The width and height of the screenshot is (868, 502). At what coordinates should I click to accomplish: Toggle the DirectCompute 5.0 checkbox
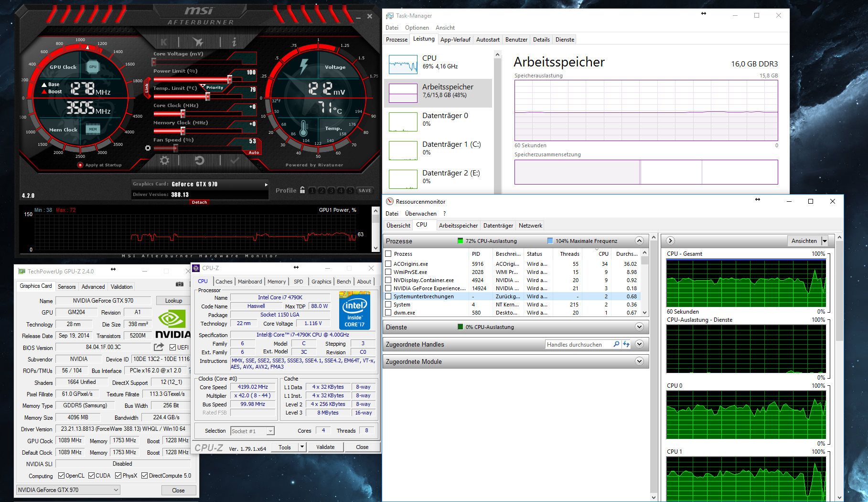[144, 476]
